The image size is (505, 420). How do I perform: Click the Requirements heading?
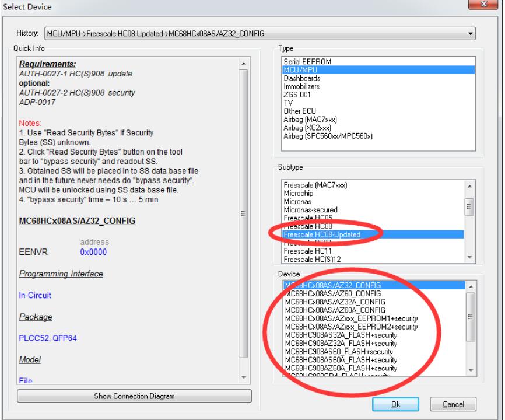pyautogui.click(x=47, y=64)
